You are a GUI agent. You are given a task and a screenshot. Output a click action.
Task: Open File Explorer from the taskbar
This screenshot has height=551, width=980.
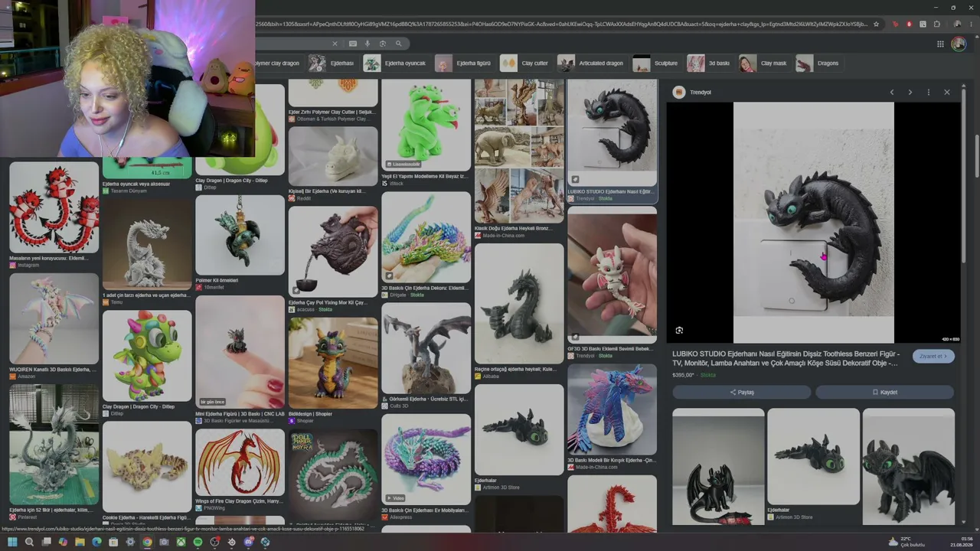[80, 542]
